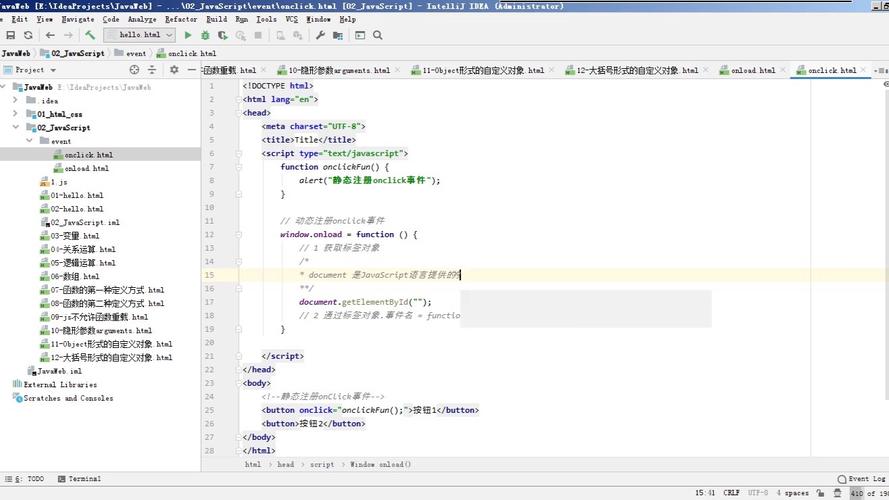Navigate forward with the right arrow icon

click(x=68, y=35)
